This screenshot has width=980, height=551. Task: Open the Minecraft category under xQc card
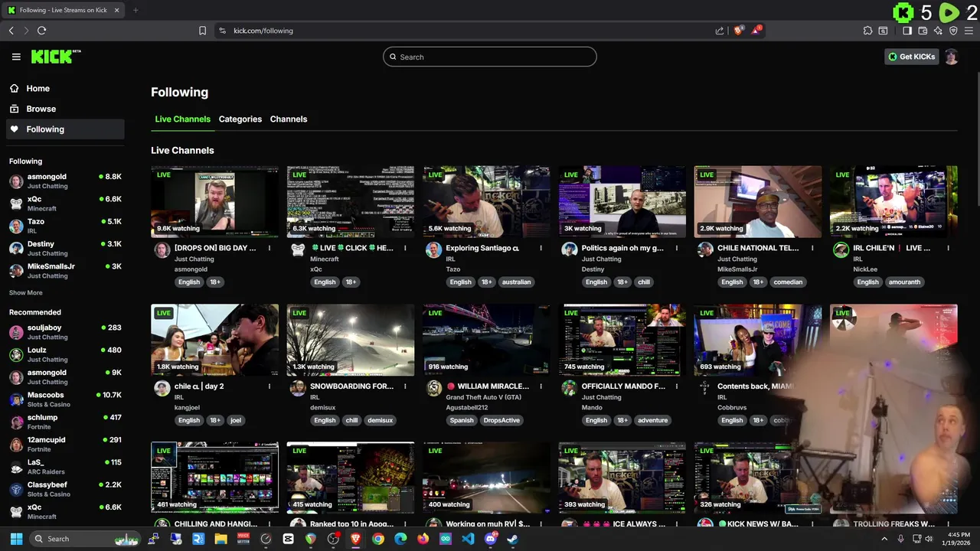pyautogui.click(x=325, y=259)
